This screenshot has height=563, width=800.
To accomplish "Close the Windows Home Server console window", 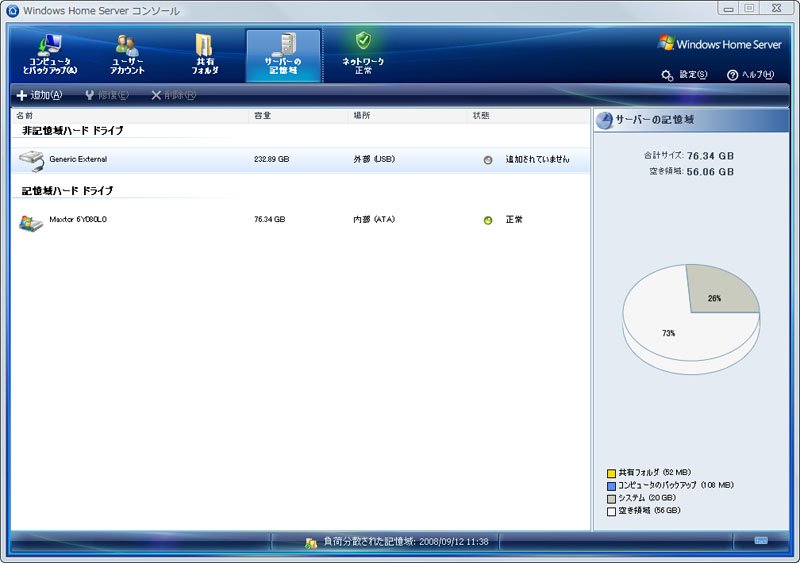I will pos(776,8).
